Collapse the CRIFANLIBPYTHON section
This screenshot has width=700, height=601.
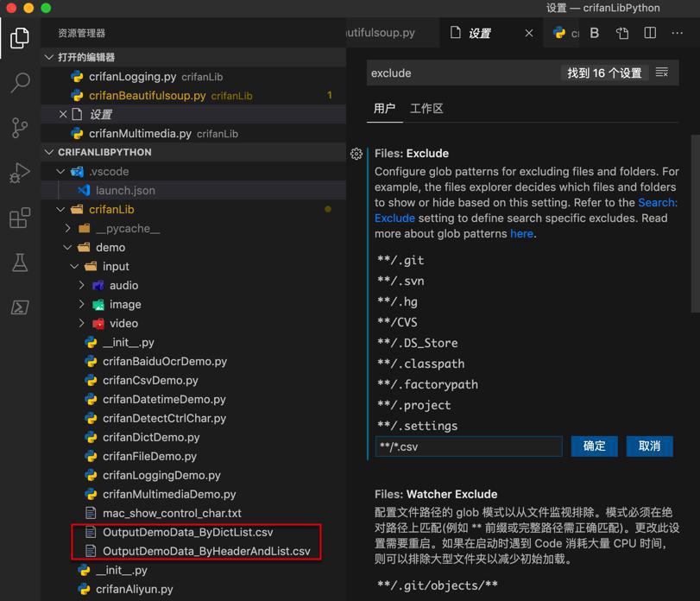pyautogui.click(x=193, y=152)
